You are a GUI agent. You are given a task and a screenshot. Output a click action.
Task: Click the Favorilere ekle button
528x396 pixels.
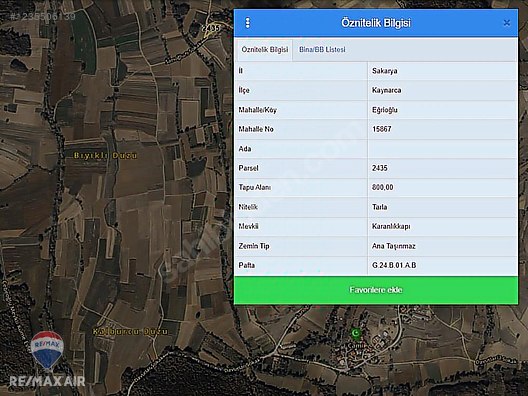point(376,290)
